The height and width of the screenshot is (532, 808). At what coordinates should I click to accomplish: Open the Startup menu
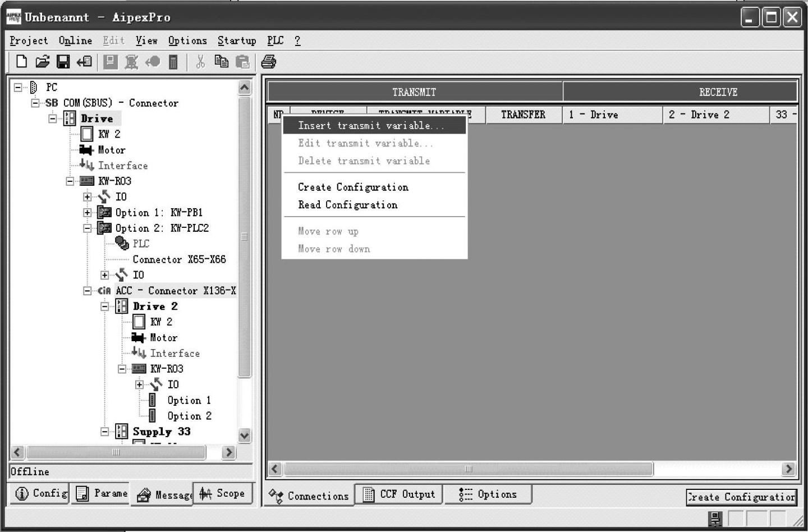click(x=237, y=40)
